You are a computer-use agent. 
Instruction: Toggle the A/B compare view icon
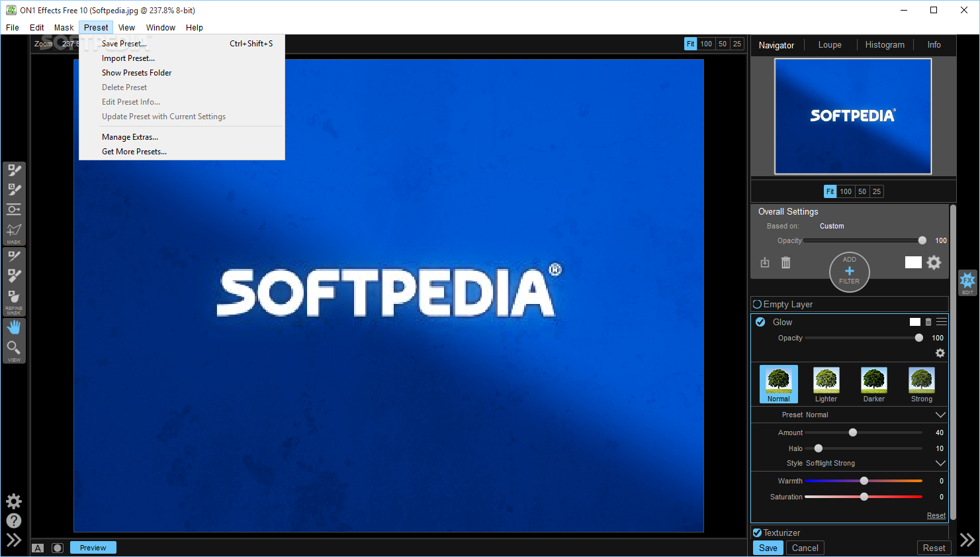(x=38, y=548)
